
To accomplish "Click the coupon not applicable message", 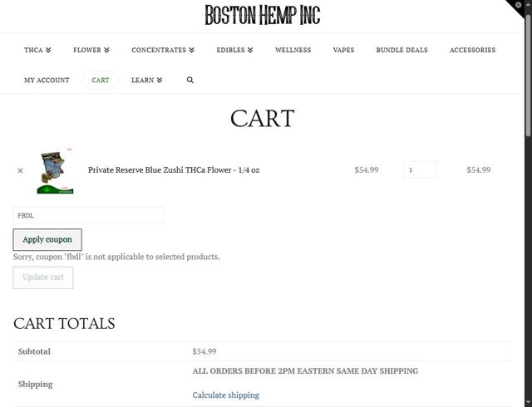I will click(116, 257).
